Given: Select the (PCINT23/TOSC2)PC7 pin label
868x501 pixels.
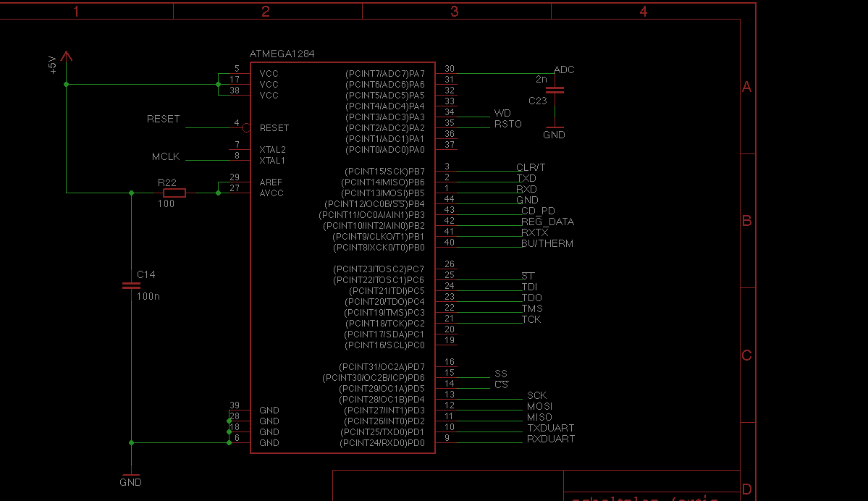Looking at the screenshot, I should click(379, 269).
